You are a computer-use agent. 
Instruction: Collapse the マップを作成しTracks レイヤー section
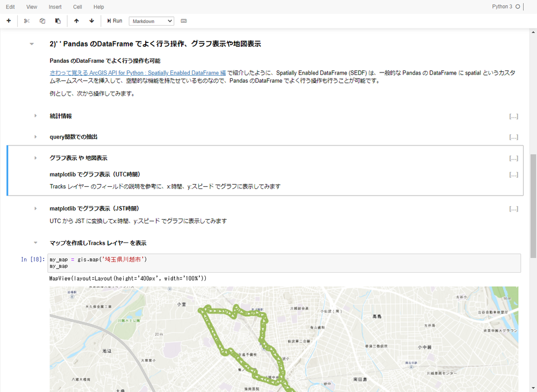point(35,243)
